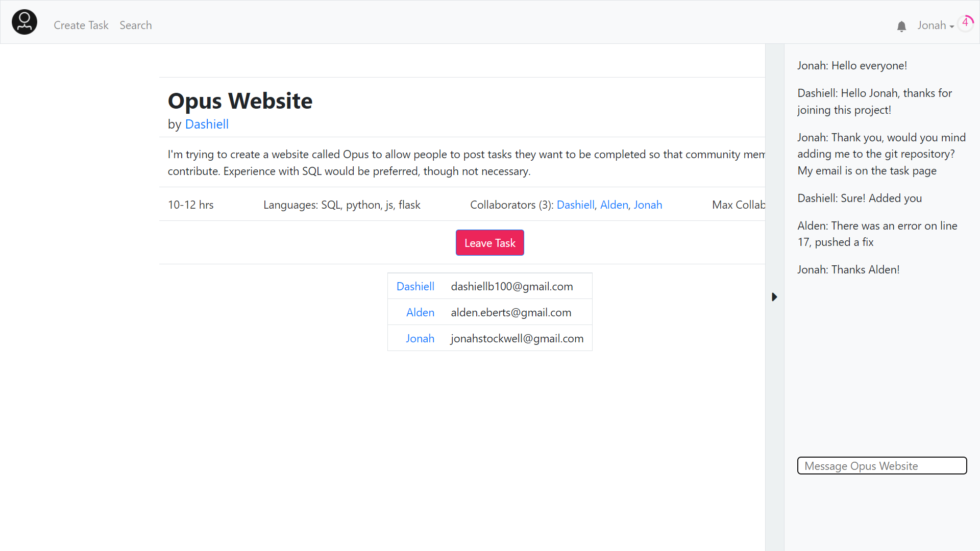The width and height of the screenshot is (980, 551).
Task: Click Alden in the collaborators list
Action: click(614, 205)
